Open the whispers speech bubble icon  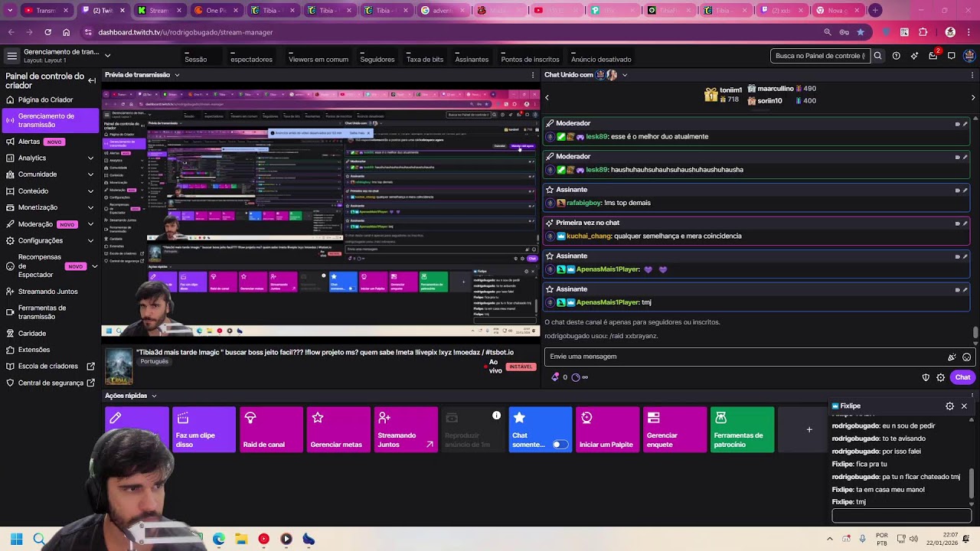[x=952, y=56]
